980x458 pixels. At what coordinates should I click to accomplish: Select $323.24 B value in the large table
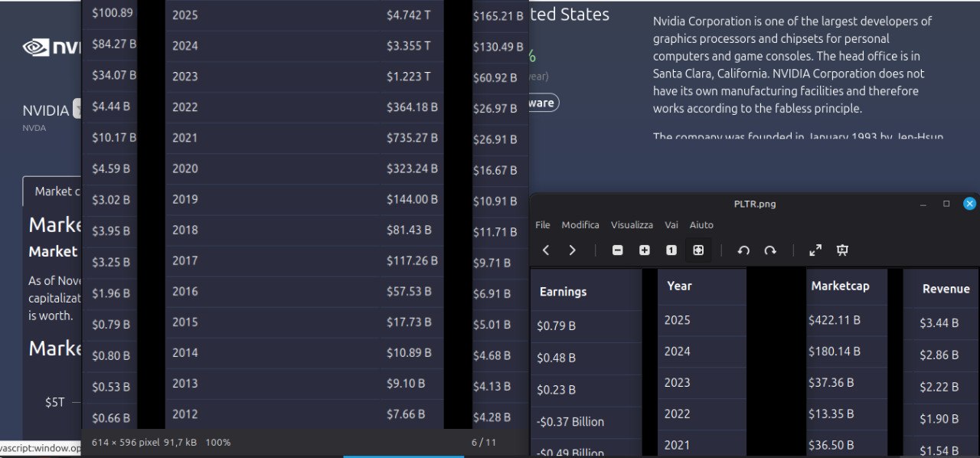(x=412, y=168)
